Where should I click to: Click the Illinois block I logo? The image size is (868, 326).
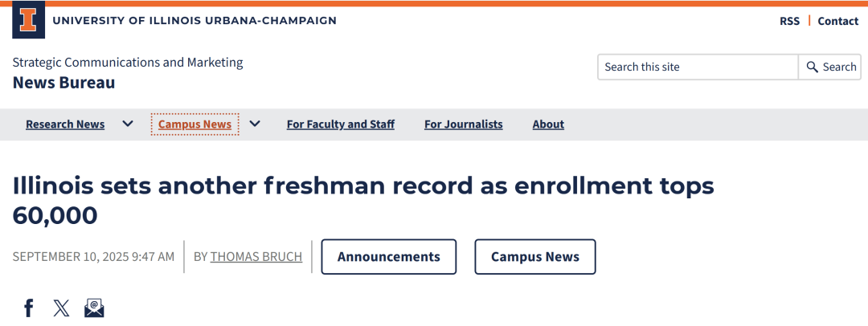(28, 20)
